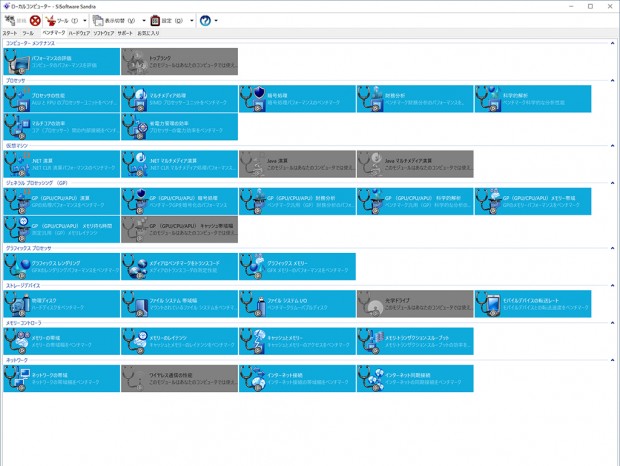
Task: Launch the プロセッサの性能 benchmark
Action: click(61, 99)
